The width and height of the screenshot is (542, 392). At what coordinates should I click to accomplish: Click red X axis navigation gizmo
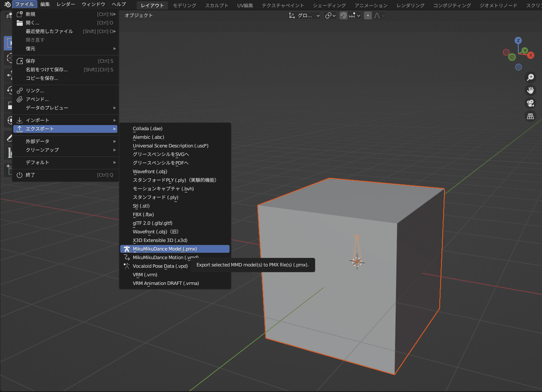(531, 55)
